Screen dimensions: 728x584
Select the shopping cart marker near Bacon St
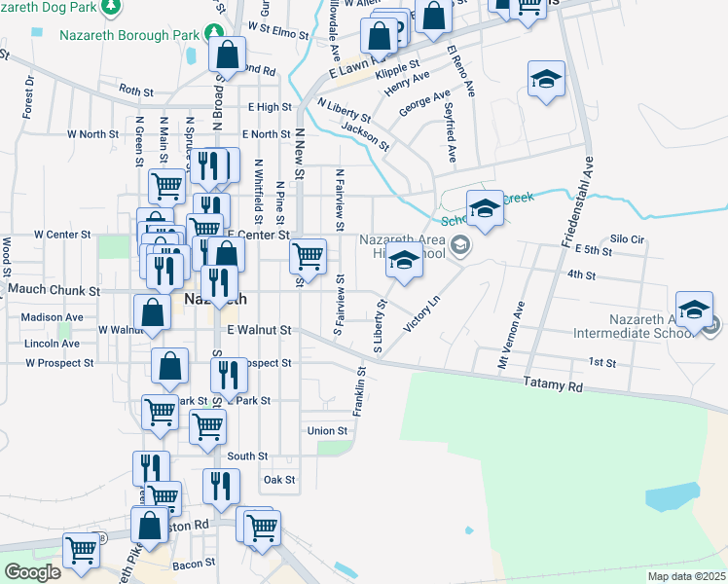click(82, 550)
